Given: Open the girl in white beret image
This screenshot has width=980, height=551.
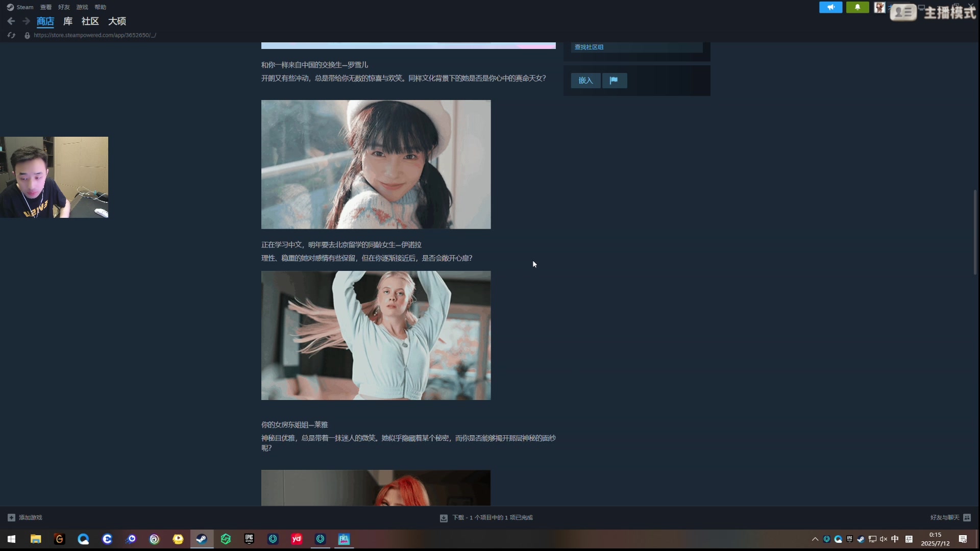Looking at the screenshot, I should coord(376,164).
